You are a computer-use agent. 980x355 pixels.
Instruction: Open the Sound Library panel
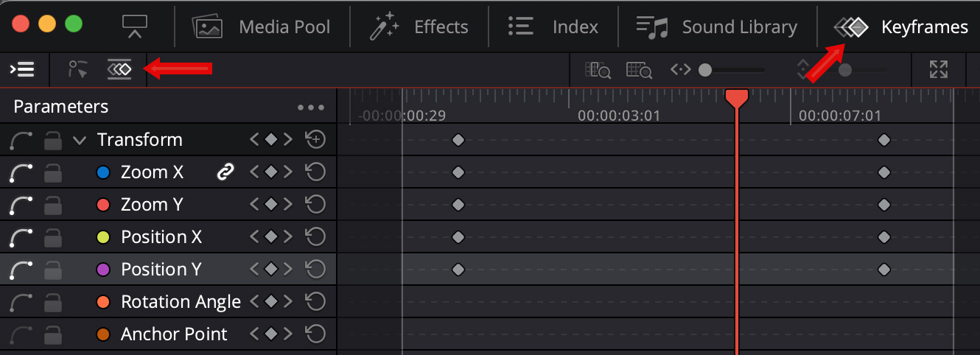[x=716, y=27]
